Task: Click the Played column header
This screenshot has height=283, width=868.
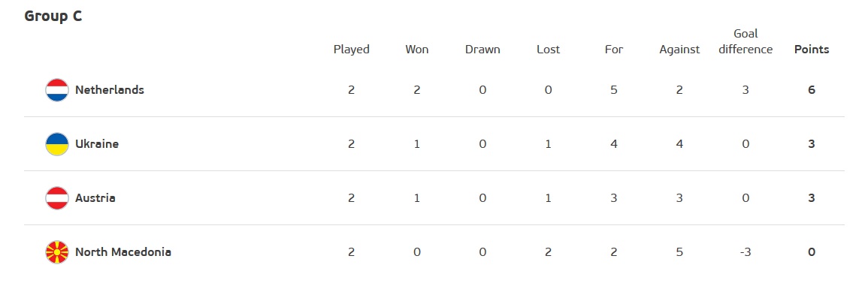Action: 351,50
